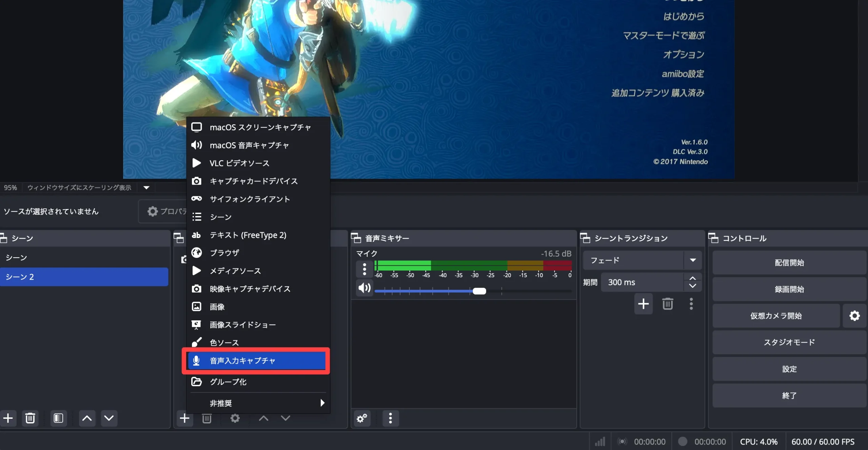Open advanced audio properties gear icon
Screen dimensions: 868x450
[362, 418]
